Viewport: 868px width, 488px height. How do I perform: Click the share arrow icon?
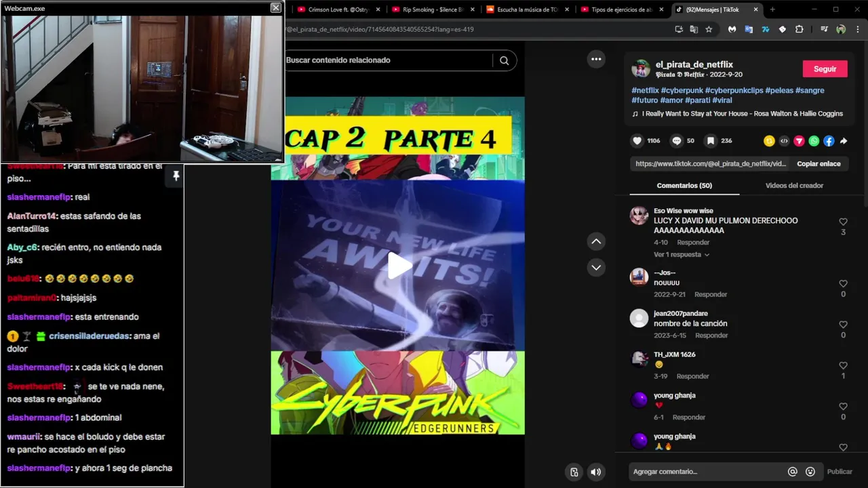point(844,141)
